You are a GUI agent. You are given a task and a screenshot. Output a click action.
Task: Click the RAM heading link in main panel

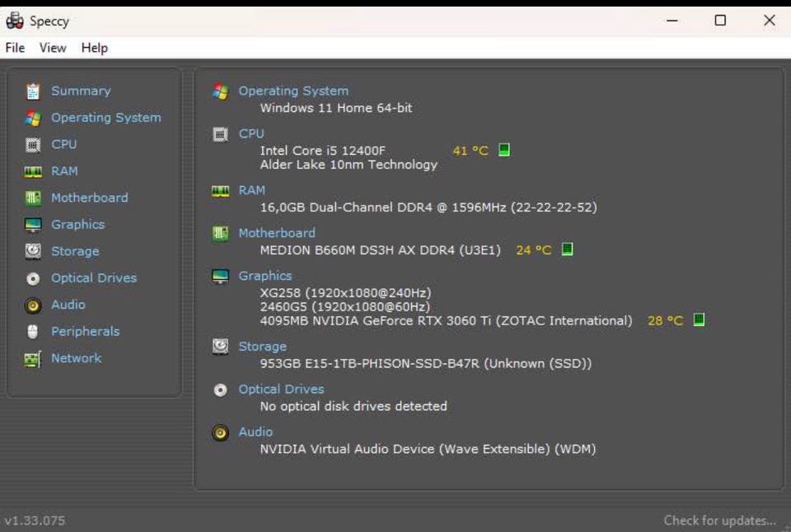point(252,190)
